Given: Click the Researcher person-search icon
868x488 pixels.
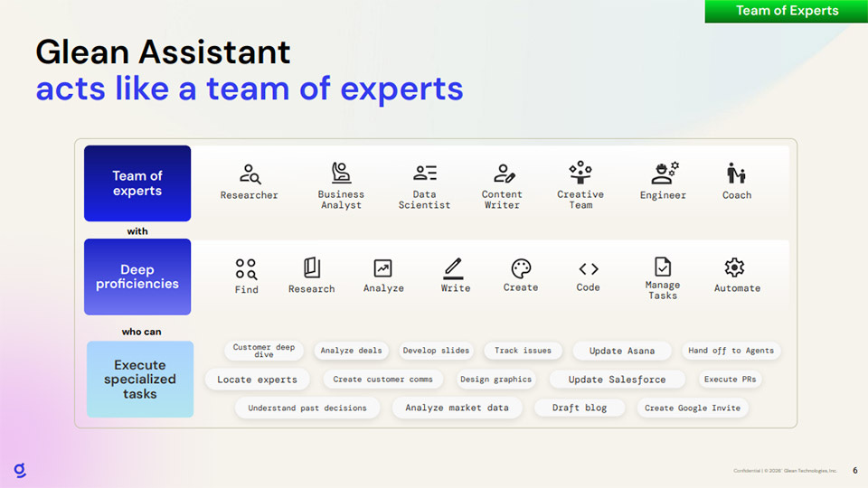Looking at the screenshot, I should [x=250, y=174].
